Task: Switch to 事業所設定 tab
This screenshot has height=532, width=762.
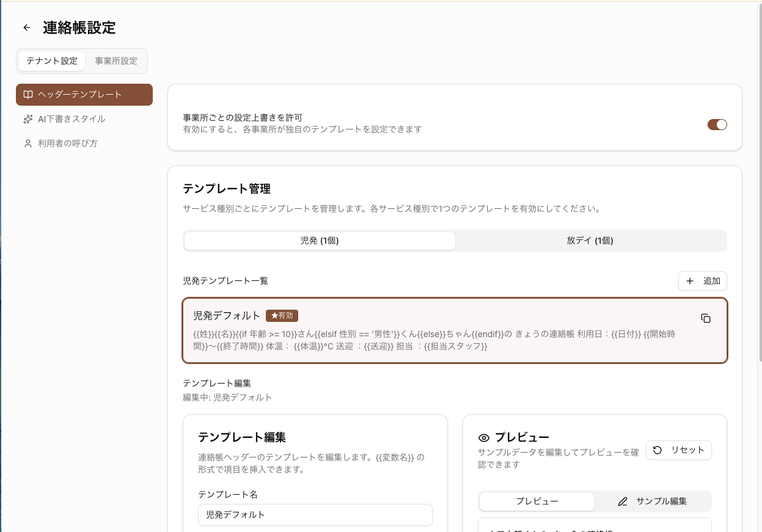Action: (116, 61)
